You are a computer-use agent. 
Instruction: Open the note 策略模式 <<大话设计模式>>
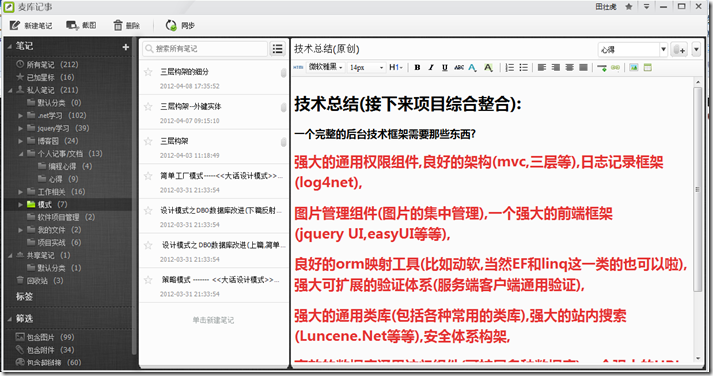coord(214,286)
